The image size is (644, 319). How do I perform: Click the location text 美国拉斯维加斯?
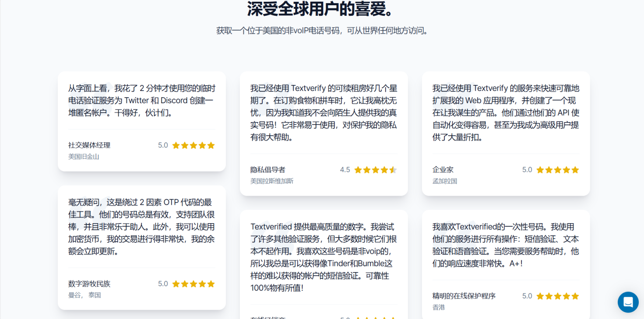pos(272,181)
